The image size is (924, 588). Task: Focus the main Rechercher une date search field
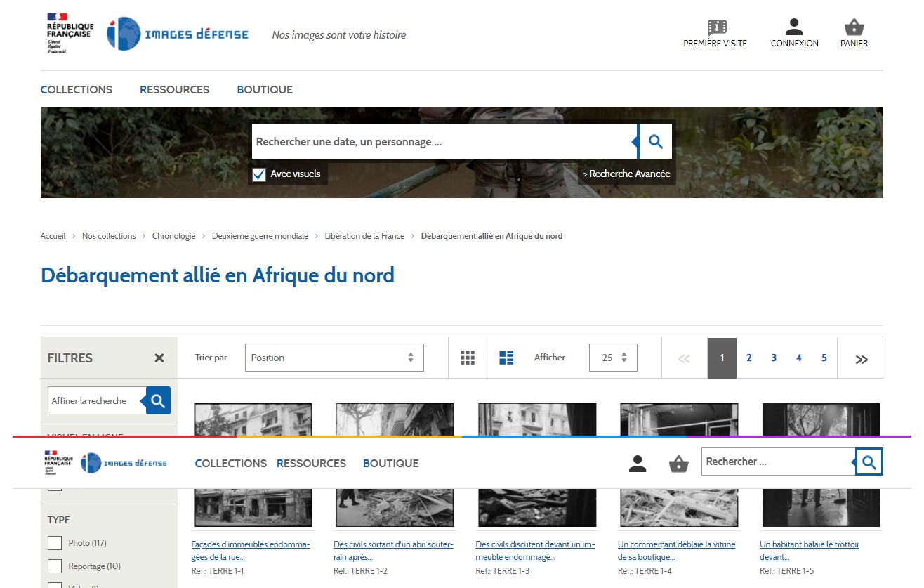coord(444,141)
